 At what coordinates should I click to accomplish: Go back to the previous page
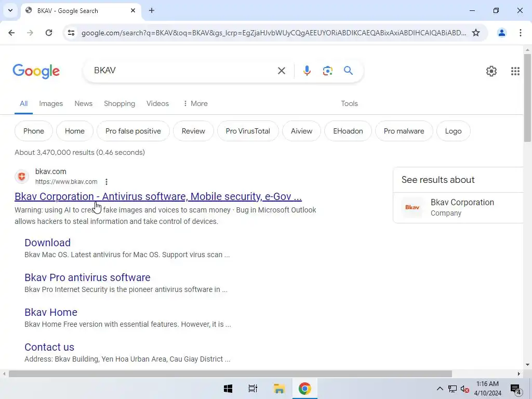pos(11,33)
